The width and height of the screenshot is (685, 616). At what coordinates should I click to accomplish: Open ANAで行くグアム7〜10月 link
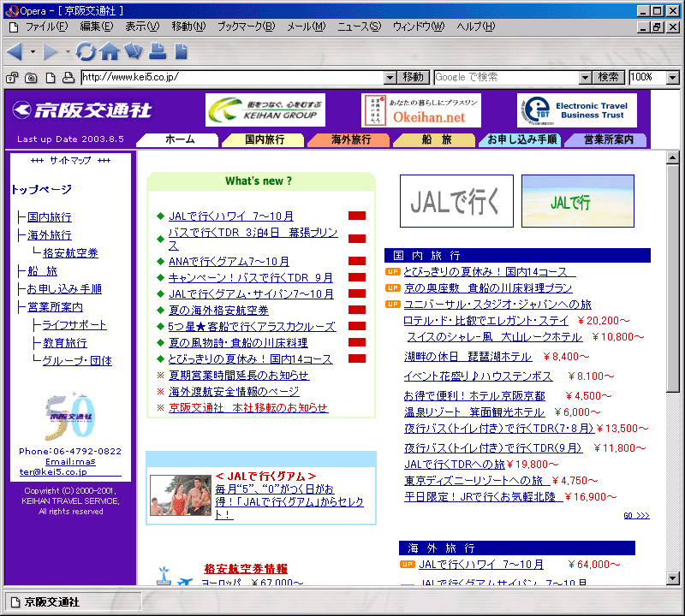[229, 262]
